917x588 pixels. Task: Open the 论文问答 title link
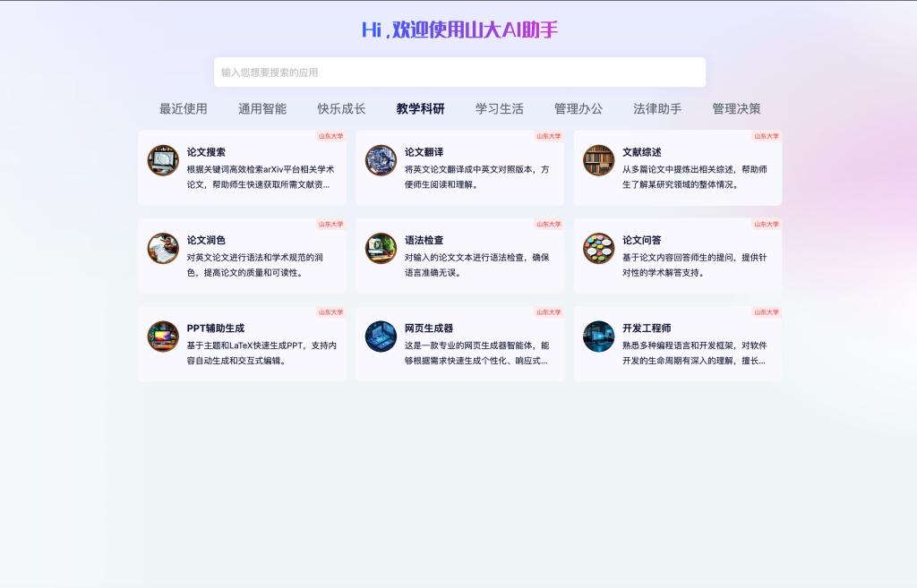coord(641,240)
